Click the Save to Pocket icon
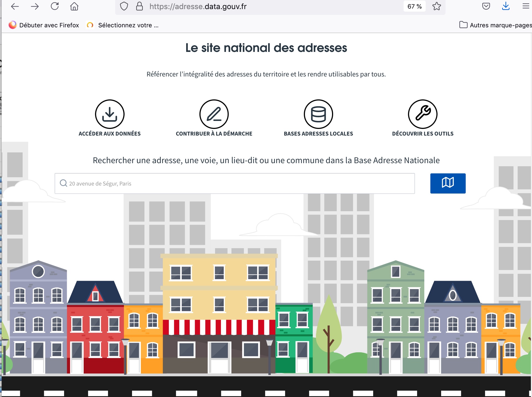This screenshot has height=397, width=532. click(x=486, y=6)
